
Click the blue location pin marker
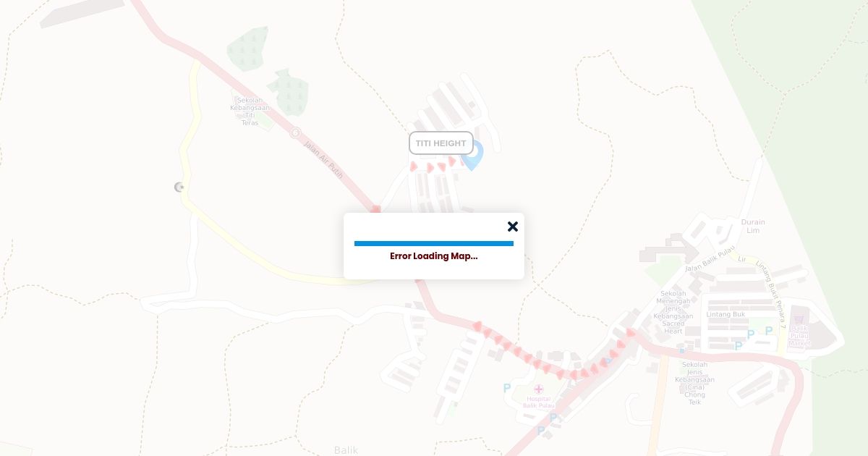[x=472, y=156]
